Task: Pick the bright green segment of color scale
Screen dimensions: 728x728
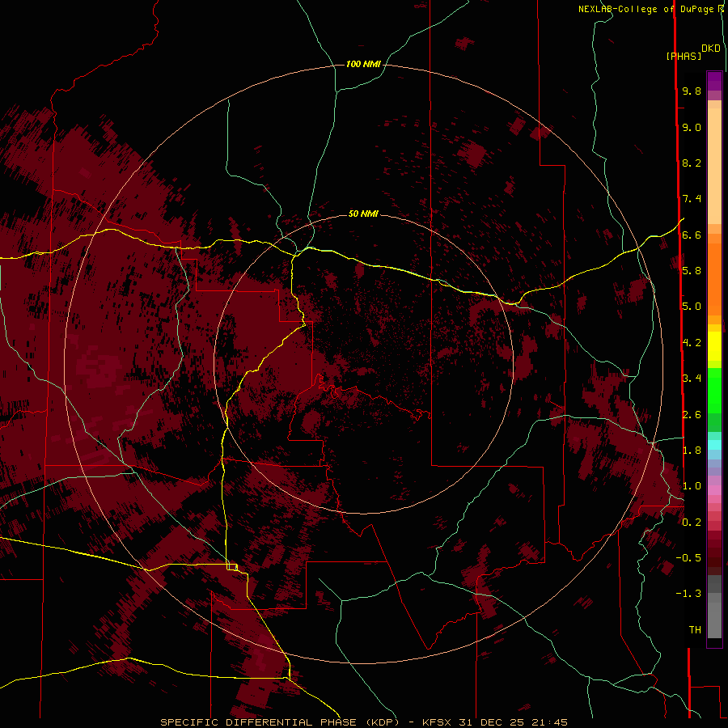Action: (714, 392)
